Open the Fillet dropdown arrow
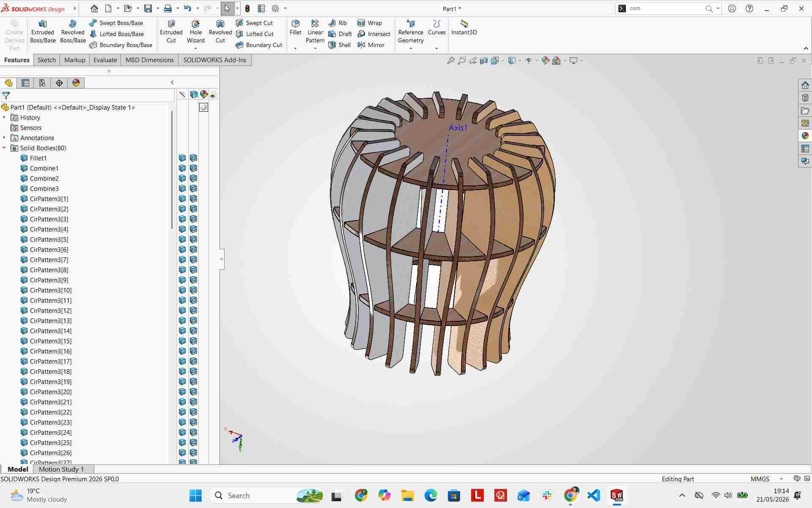Image resolution: width=812 pixels, height=508 pixels. (295, 48)
